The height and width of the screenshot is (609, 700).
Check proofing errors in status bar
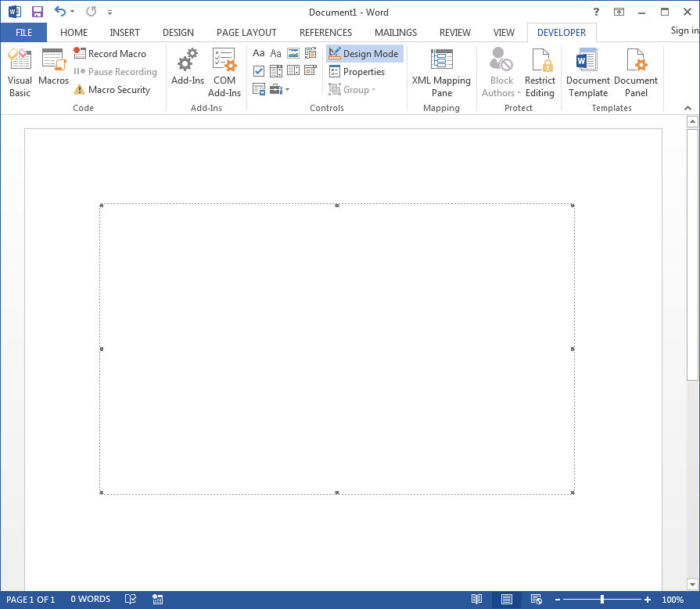131,599
